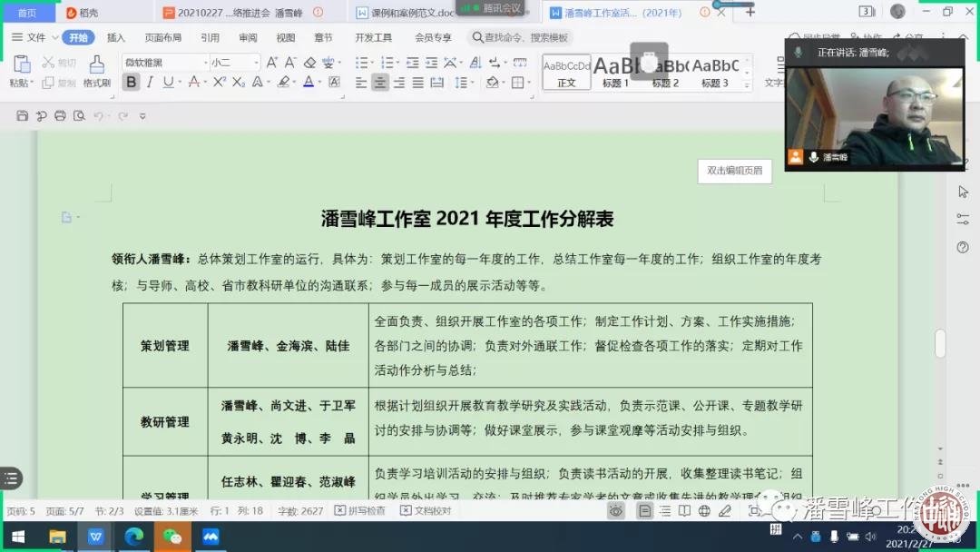Image resolution: width=980 pixels, height=552 pixels.
Task: Click the clear formatting eraser icon
Action: [309, 63]
